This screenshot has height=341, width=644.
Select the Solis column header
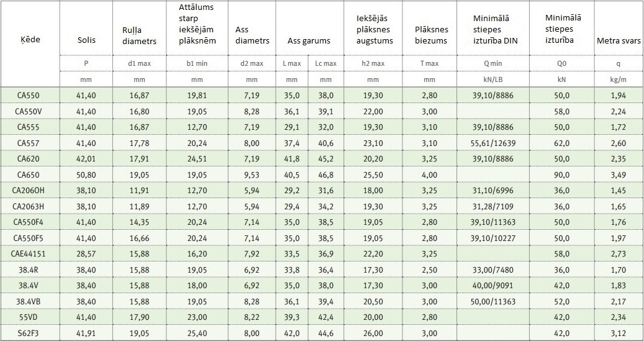click(x=86, y=40)
